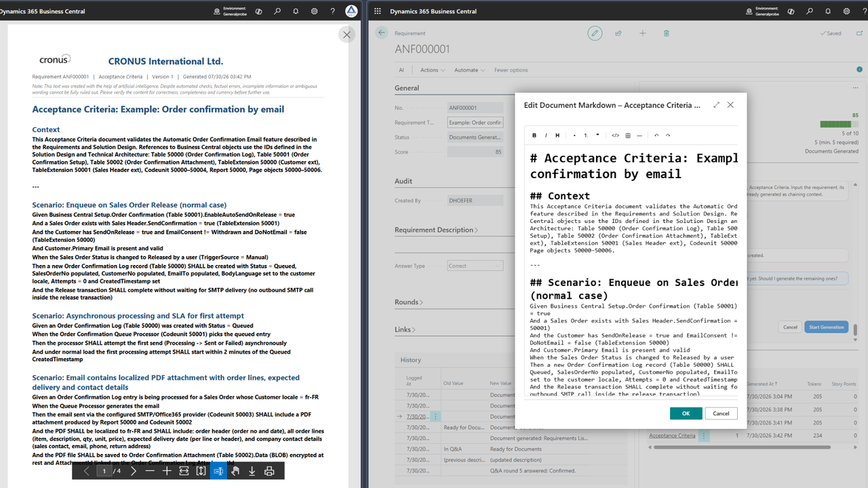Create a new Requirement record

click(x=642, y=33)
